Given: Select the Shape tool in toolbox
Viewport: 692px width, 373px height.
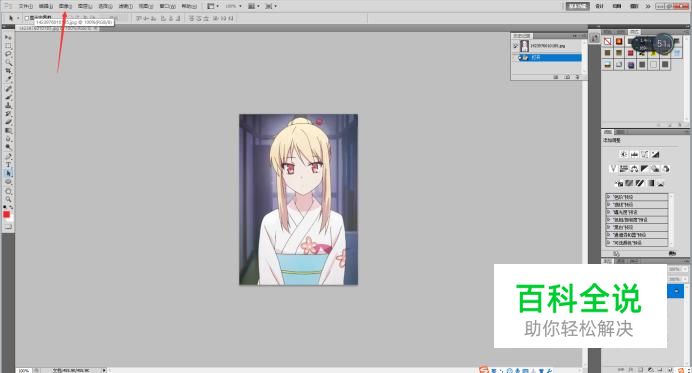Looking at the screenshot, I should (x=8, y=182).
